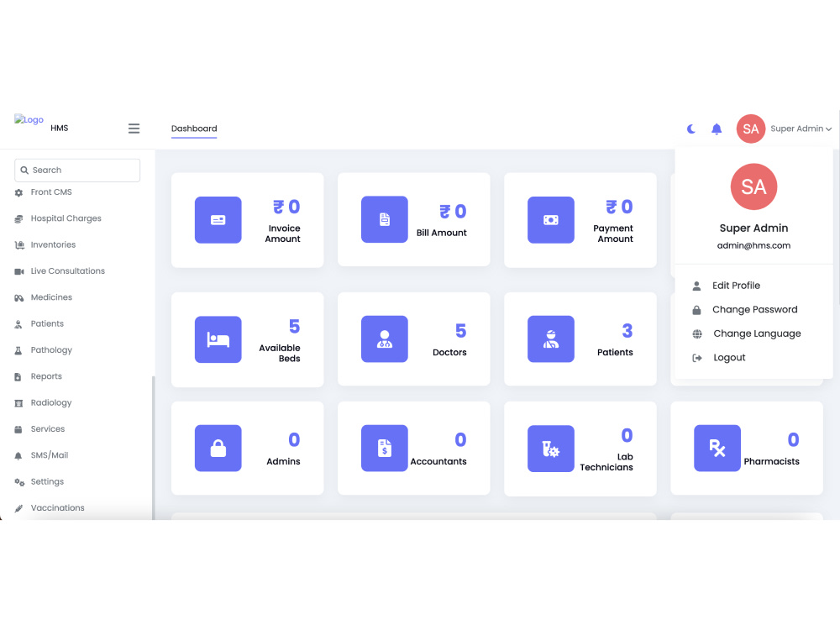Screen dimensions: 840x630
Task: Click Super Admin name in dropdown panel
Action: [753, 228]
